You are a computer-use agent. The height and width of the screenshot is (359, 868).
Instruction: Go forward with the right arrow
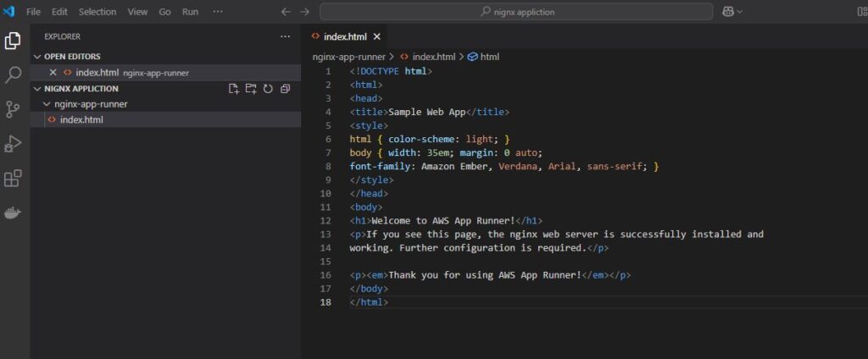(x=304, y=12)
